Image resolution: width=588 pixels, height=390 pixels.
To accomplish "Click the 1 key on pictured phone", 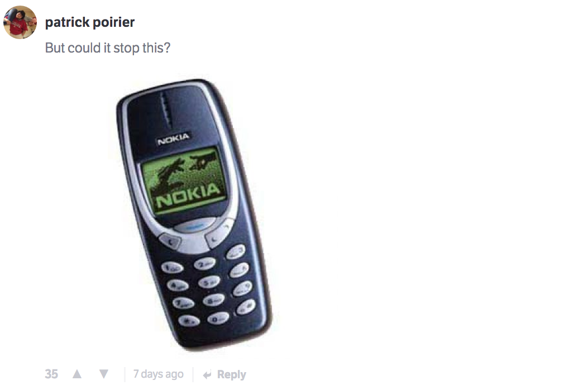I will tap(172, 268).
